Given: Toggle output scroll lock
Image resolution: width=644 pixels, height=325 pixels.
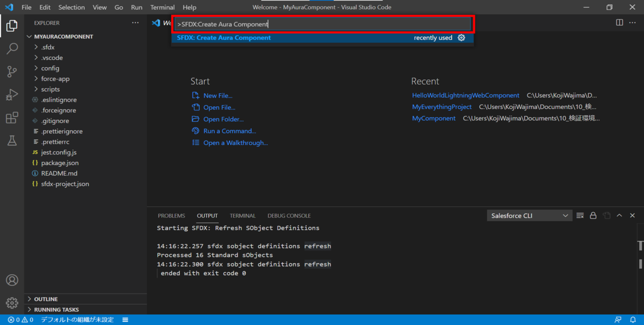Looking at the screenshot, I should tap(593, 216).
